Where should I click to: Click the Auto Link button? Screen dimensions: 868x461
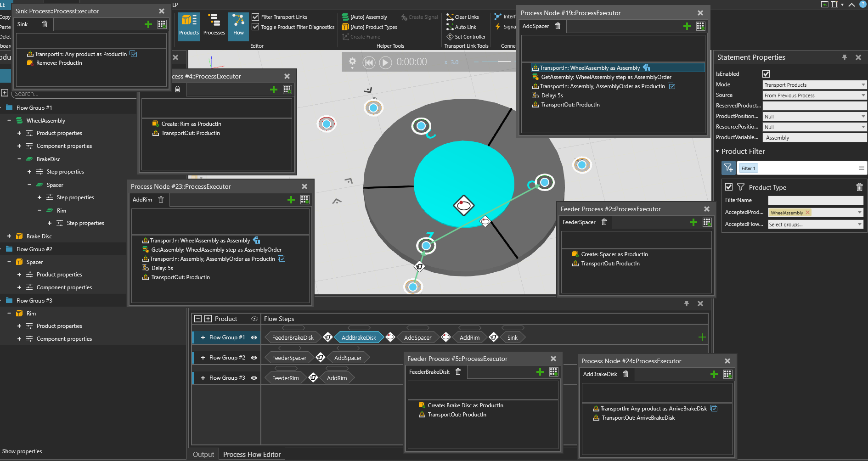(x=462, y=27)
